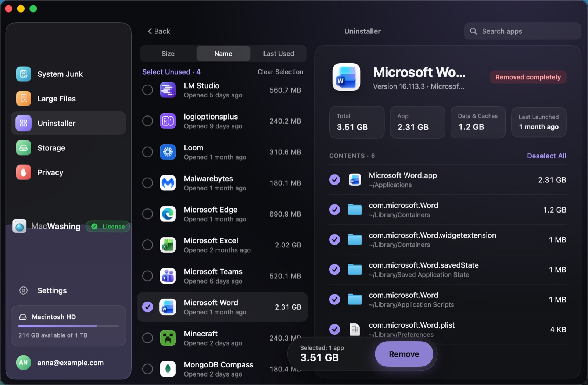Viewport: 588px width, 385px height.
Task: Check the LM Studio selection circle
Action: (148, 90)
